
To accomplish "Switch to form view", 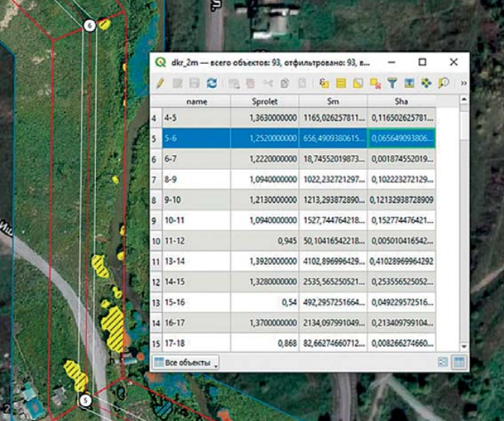I will [x=443, y=362].
